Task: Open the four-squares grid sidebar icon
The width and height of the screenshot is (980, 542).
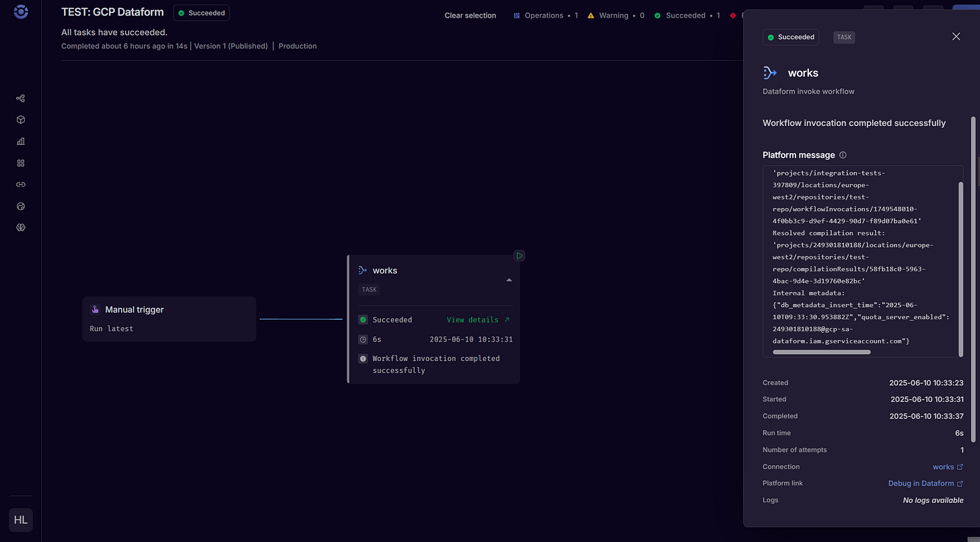Action: tap(21, 163)
